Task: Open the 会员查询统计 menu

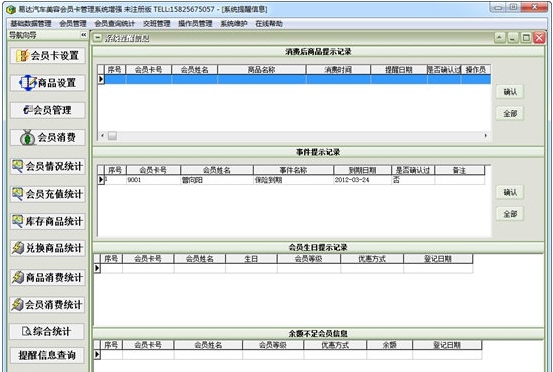Action: click(115, 24)
